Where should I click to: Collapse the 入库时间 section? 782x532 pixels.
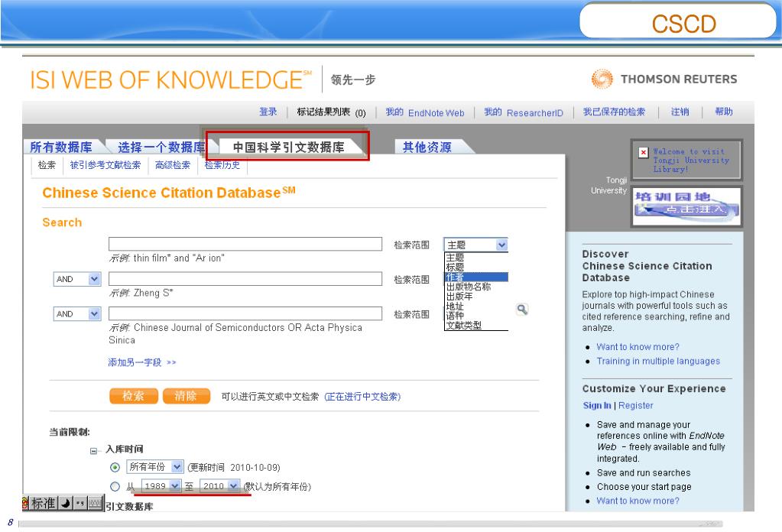93,450
